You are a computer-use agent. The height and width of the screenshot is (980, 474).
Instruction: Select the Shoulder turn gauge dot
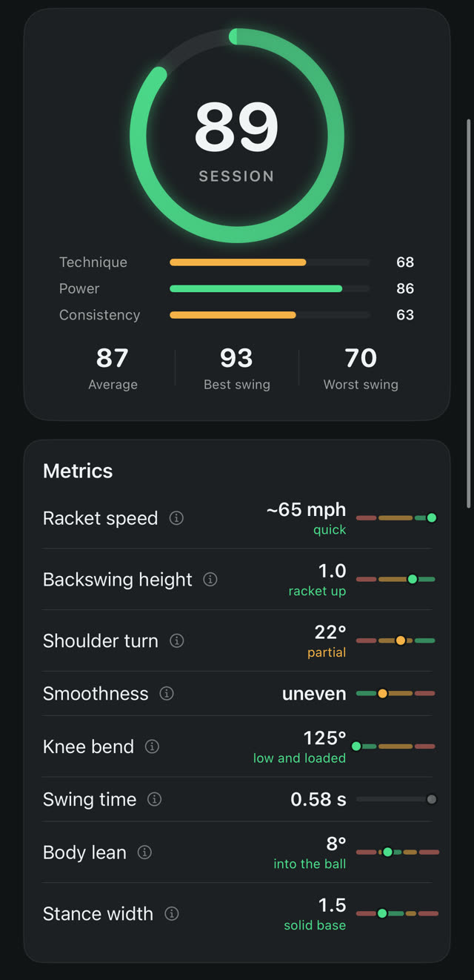[x=401, y=640]
